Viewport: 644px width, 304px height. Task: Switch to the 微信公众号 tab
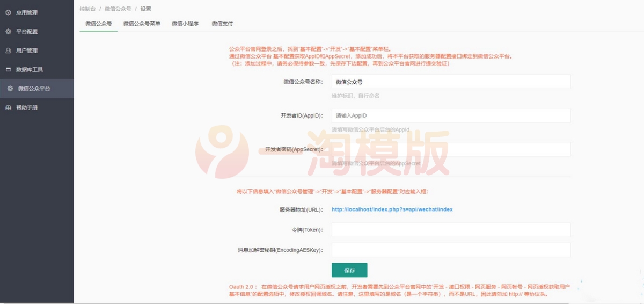(x=99, y=24)
